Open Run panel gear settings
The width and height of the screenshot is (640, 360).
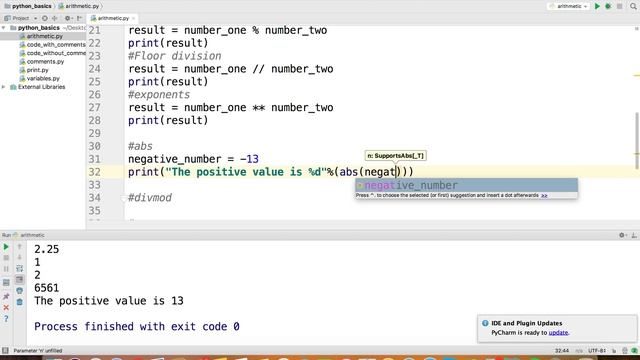[x=622, y=235]
